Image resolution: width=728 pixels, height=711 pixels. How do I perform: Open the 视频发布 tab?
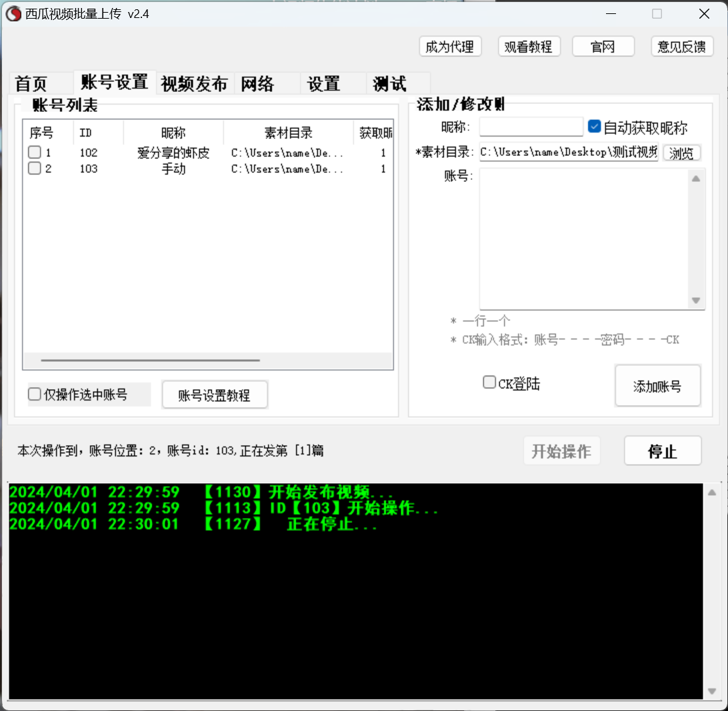click(194, 84)
